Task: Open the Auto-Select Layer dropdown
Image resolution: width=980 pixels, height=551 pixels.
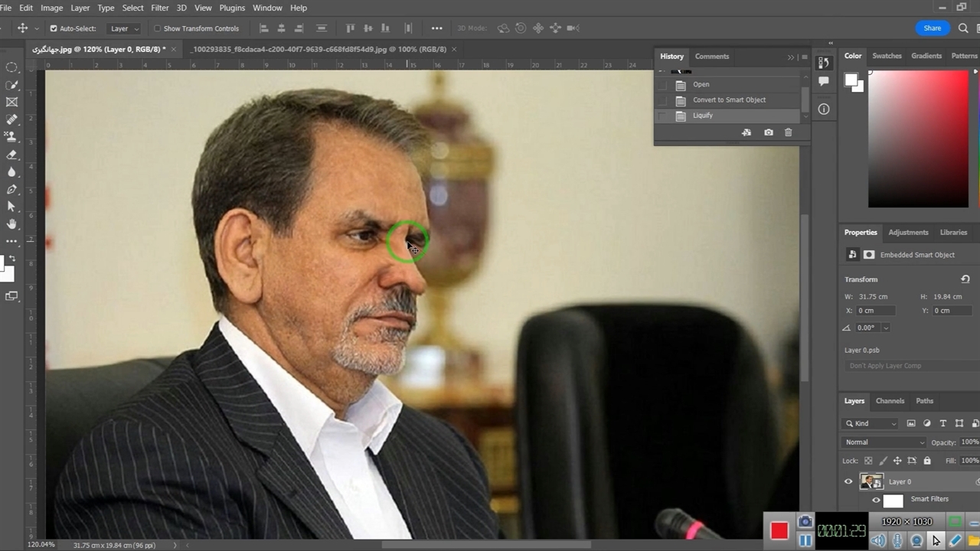Action: coord(125,28)
